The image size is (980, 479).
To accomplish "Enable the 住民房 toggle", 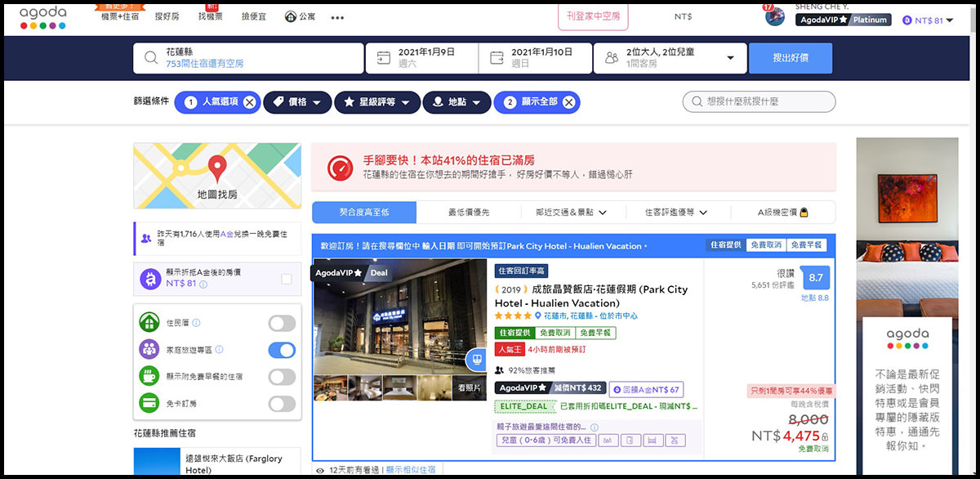I will tap(282, 323).
